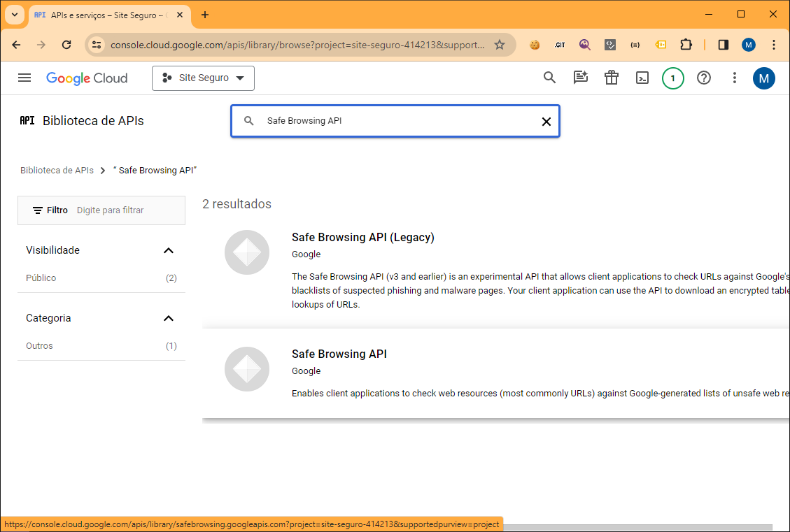Click the address bar URL

point(297,45)
